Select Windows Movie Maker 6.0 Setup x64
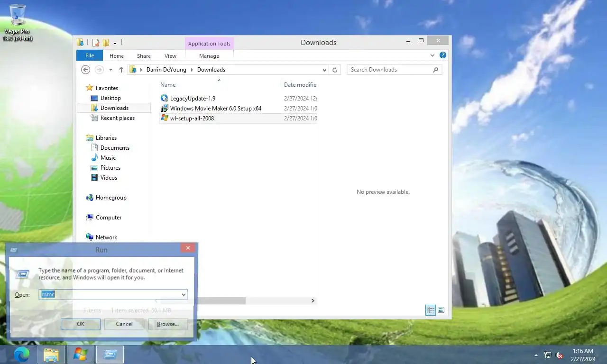This screenshot has height=364, width=607. [216, 109]
